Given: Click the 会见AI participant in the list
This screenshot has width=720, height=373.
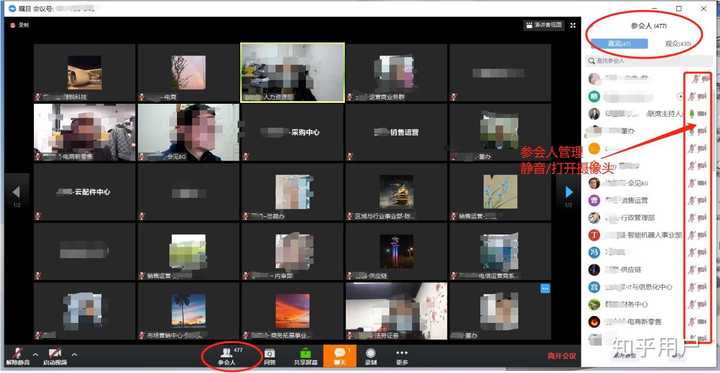Looking at the screenshot, I should (649, 183).
